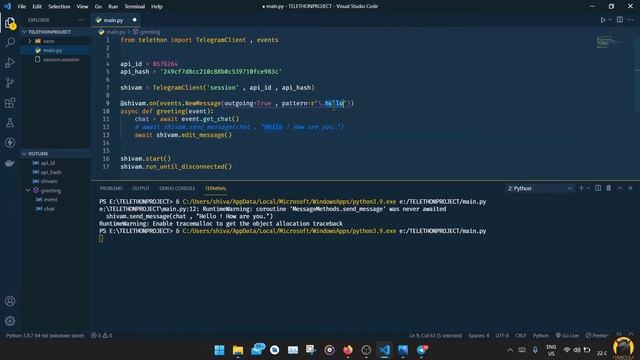Open the Docker view

[10, 163]
